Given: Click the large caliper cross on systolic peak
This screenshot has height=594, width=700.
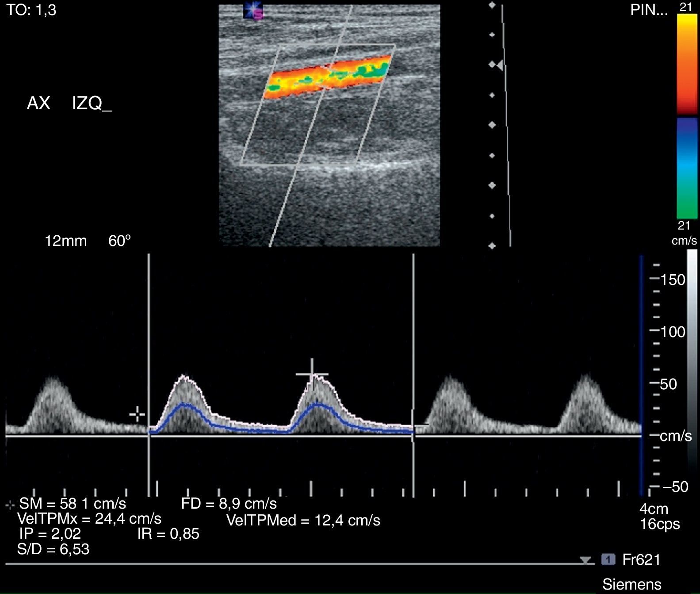Looking at the screenshot, I should click(312, 374).
